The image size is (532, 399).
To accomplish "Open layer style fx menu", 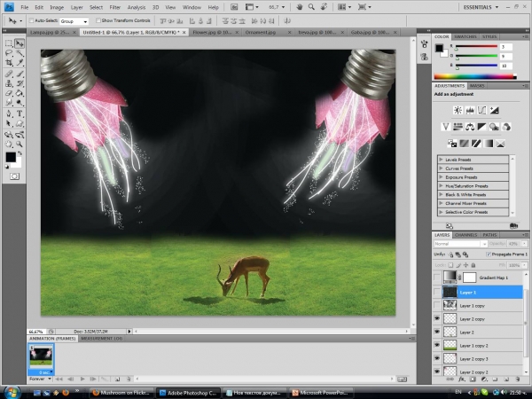I will [x=461, y=379].
